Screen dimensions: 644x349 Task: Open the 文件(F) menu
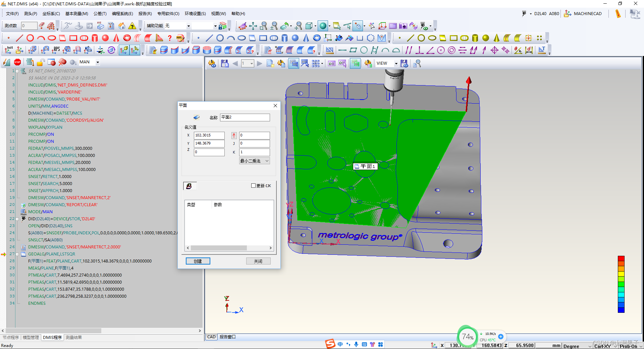coord(12,14)
